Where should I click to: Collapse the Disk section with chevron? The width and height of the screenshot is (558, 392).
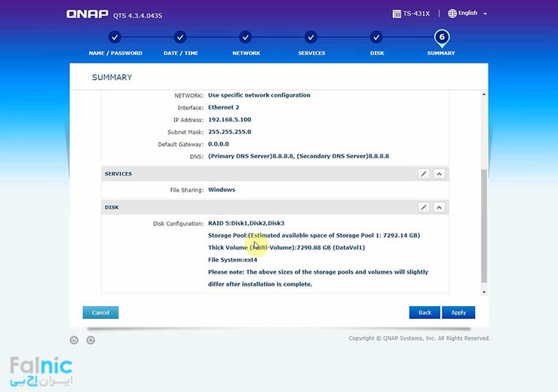coord(439,207)
